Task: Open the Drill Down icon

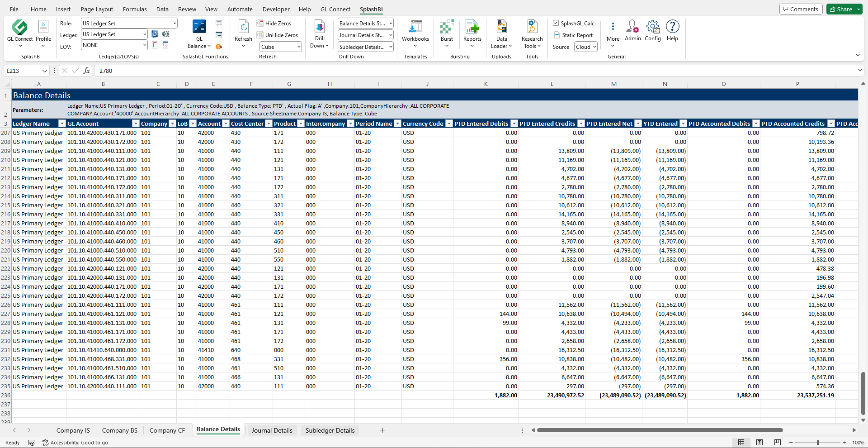Action: click(319, 28)
